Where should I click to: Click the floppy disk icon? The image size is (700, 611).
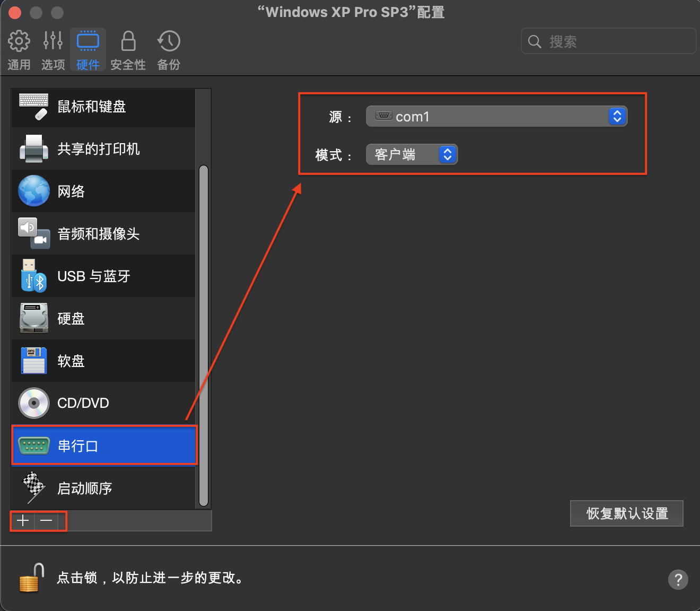tap(34, 361)
